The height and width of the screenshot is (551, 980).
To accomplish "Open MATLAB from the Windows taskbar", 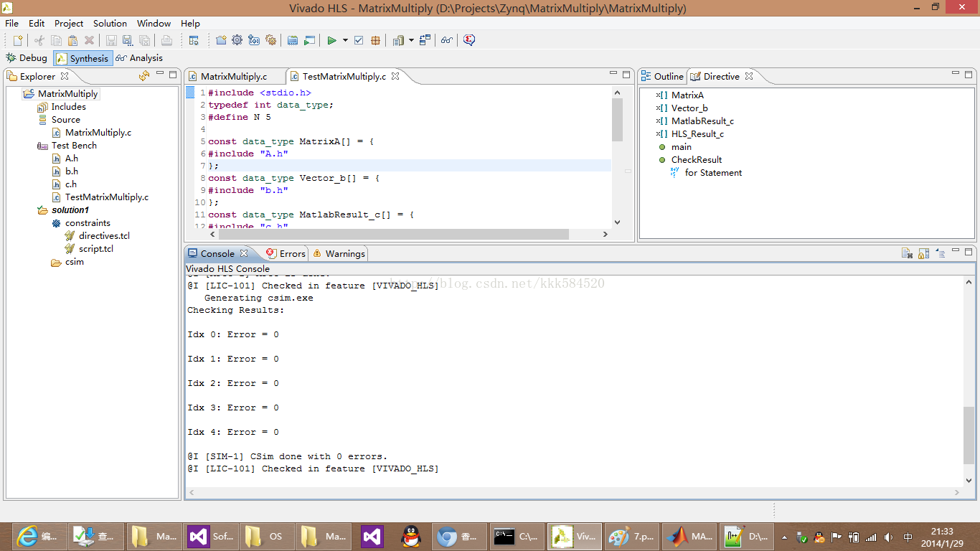I will click(x=689, y=536).
